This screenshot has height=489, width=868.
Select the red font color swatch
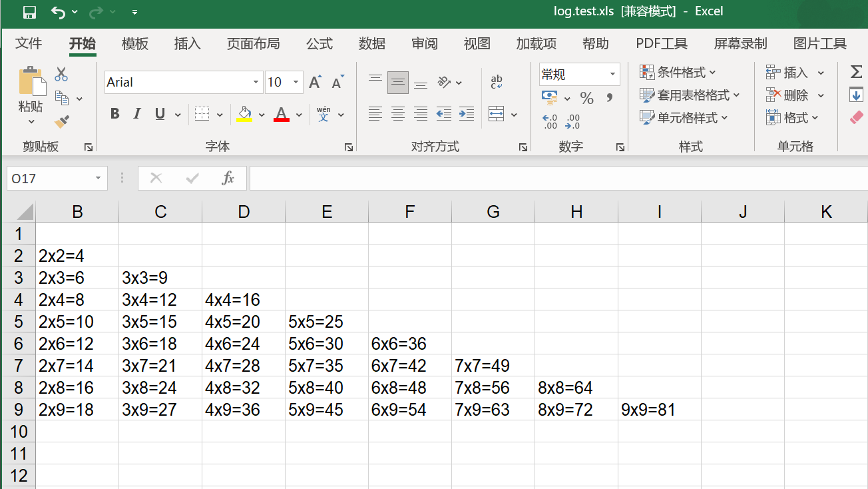tap(282, 113)
